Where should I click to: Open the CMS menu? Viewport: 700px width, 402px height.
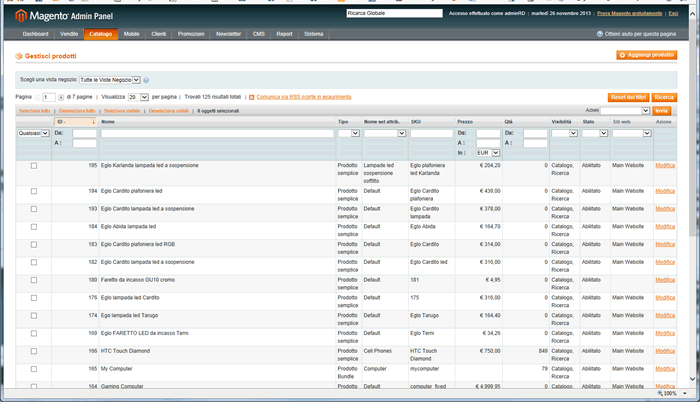coord(259,34)
